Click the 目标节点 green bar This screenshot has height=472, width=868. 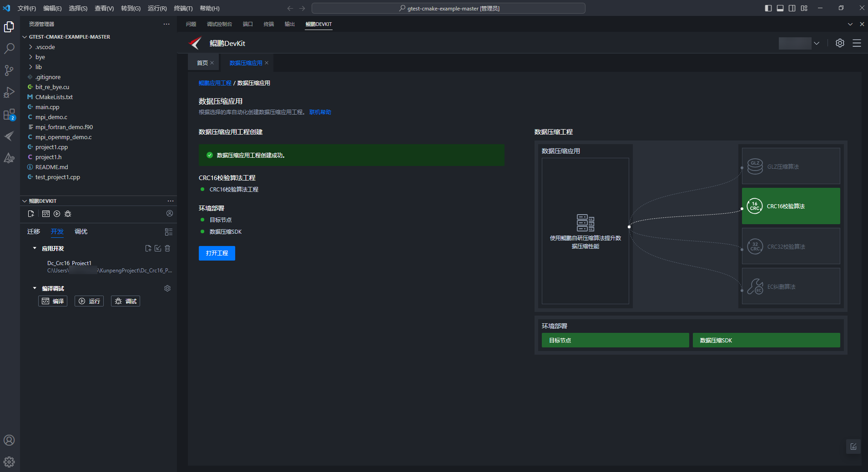click(615, 340)
